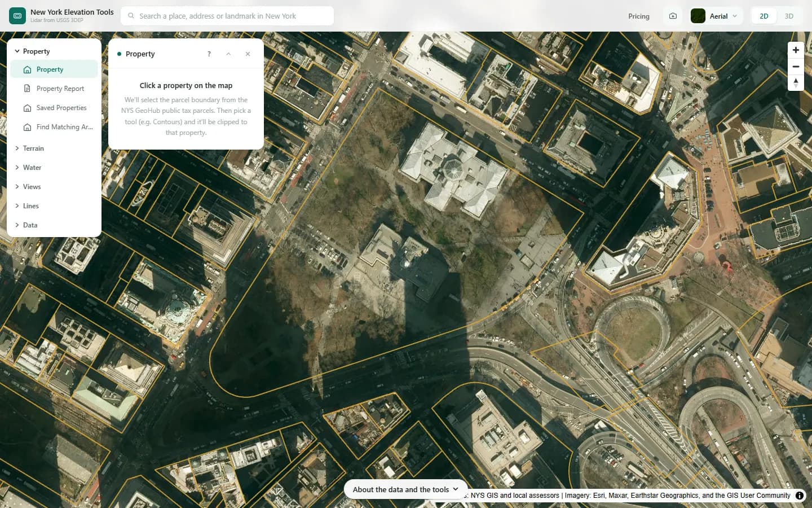Open the Aerial basemap dropdown
The width and height of the screenshot is (812, 508).
(x=715, y=16)
